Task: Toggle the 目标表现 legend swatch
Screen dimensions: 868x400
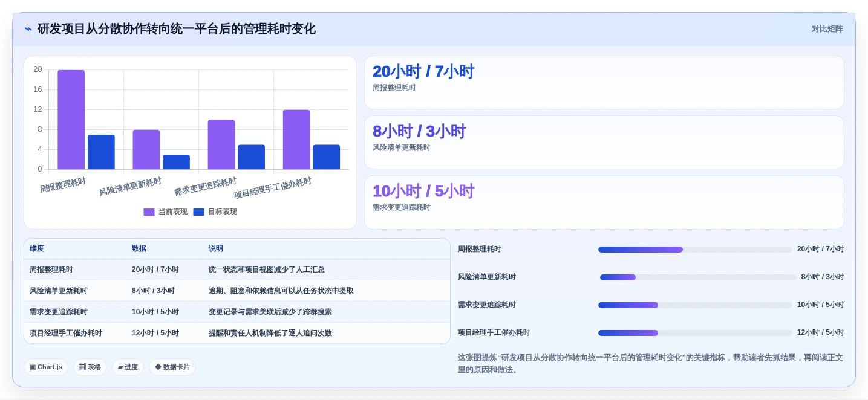Action: (198, 212)
